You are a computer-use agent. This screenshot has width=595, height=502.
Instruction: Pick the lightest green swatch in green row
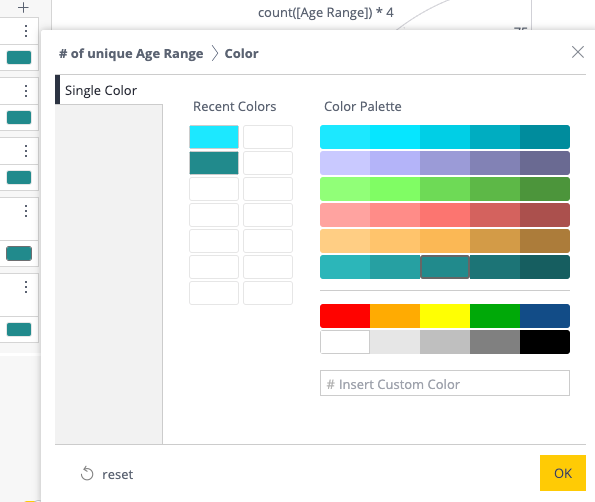pyautogui.click(x=345, y=189)
